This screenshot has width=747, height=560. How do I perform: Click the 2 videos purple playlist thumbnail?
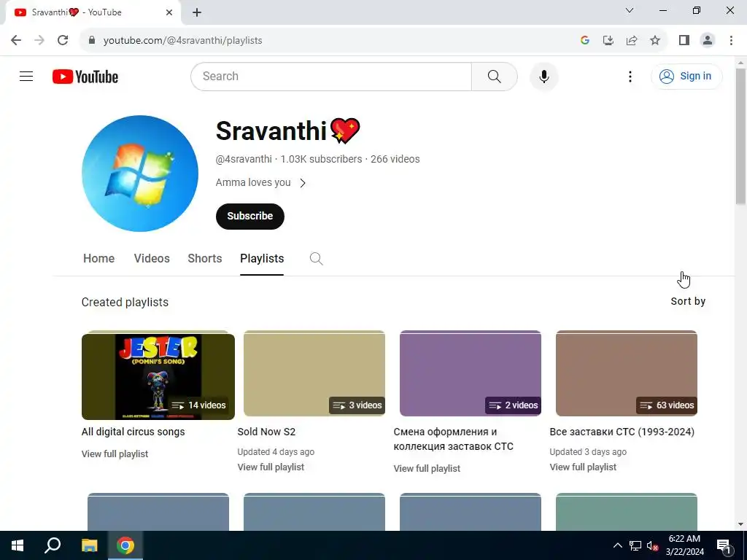(x=471, y=374)
